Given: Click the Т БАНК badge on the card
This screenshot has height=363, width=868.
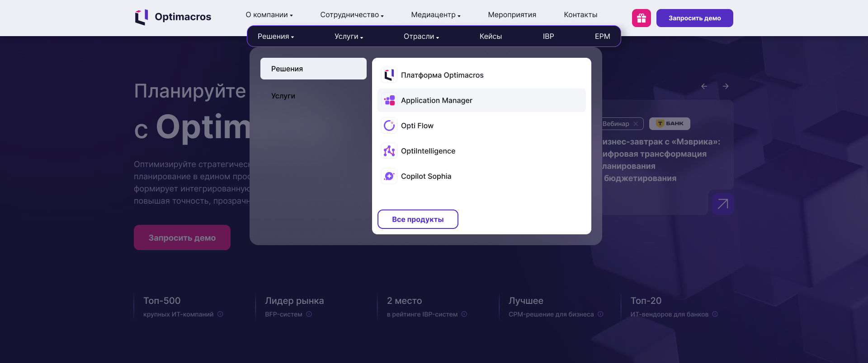Looking at the screenshot, I should [x=670, y=124].
